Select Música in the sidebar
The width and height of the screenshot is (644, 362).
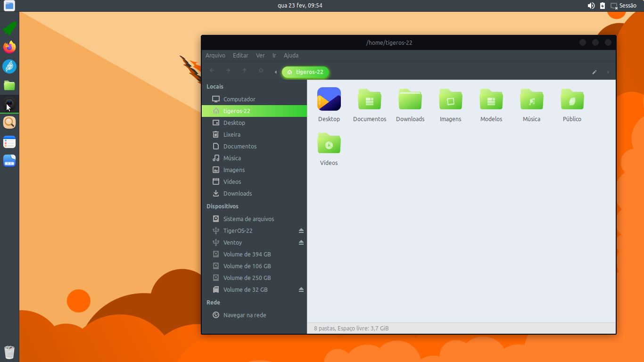[x=254, y=158]
